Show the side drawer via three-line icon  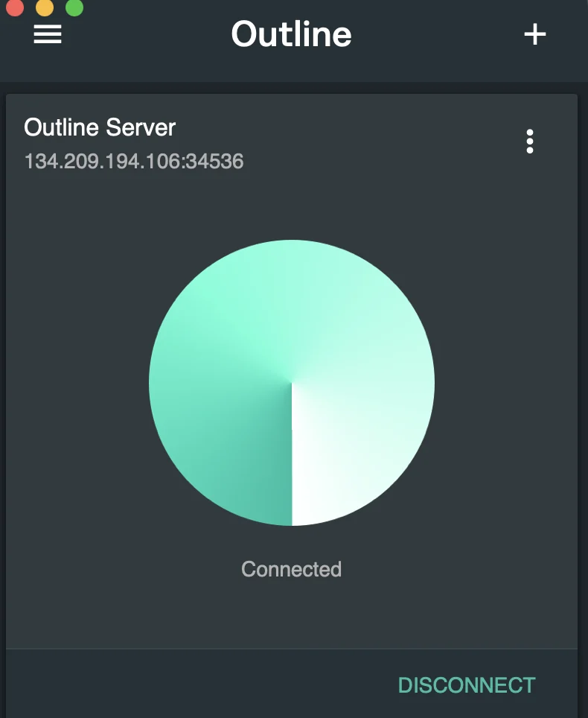click(48, 34)
